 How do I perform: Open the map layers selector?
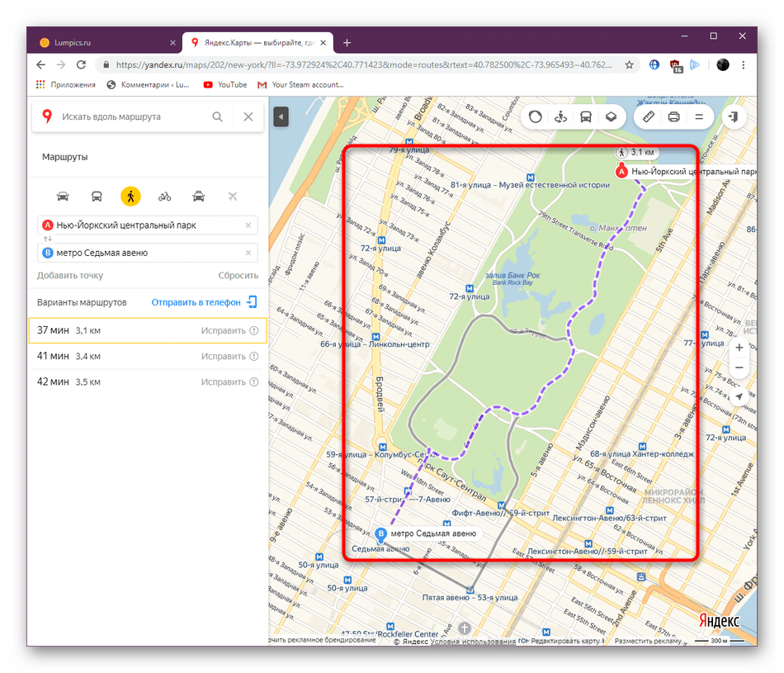coord(611,116)
